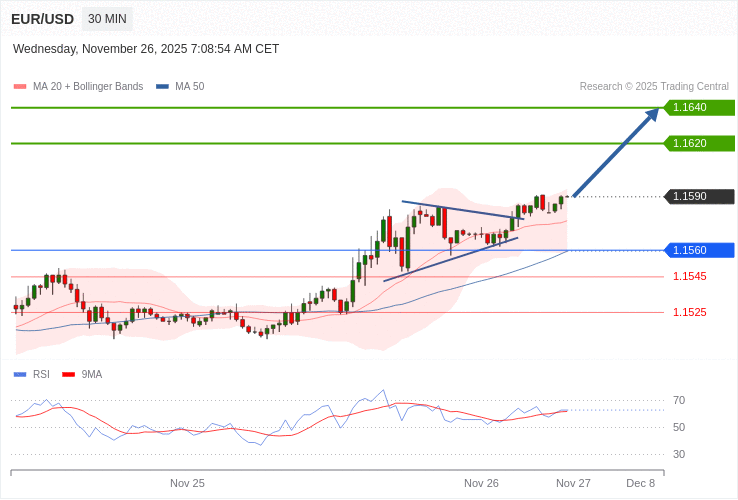
Task: Select the 1.1620 green resistance price tag
Action: pyautogui.click(x=699, y=143)
